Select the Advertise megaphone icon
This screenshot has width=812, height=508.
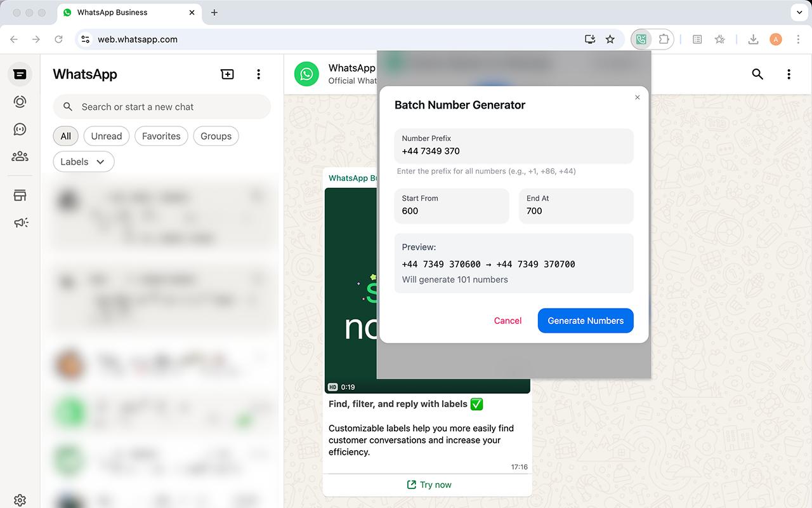click(x=20, y=222)
